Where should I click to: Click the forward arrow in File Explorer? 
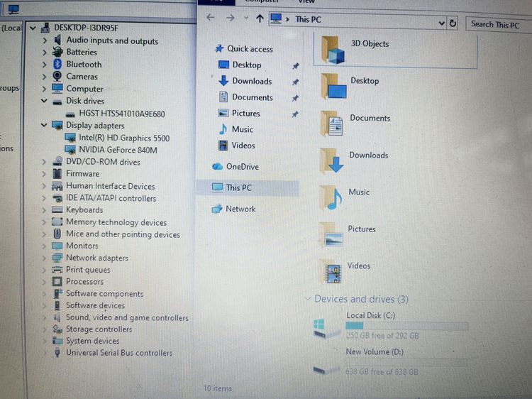click(x=231, y=18)
